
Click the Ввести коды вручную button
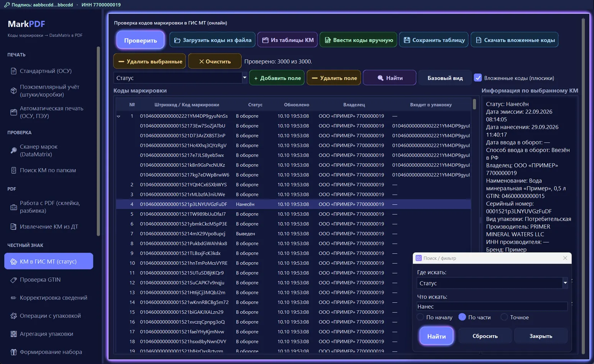pos(359,40)
